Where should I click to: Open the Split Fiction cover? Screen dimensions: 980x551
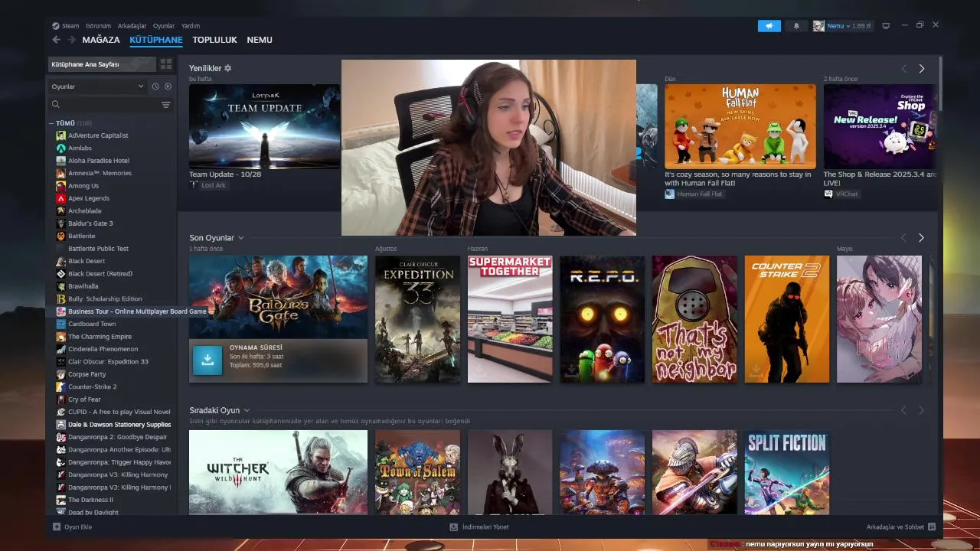787,472
